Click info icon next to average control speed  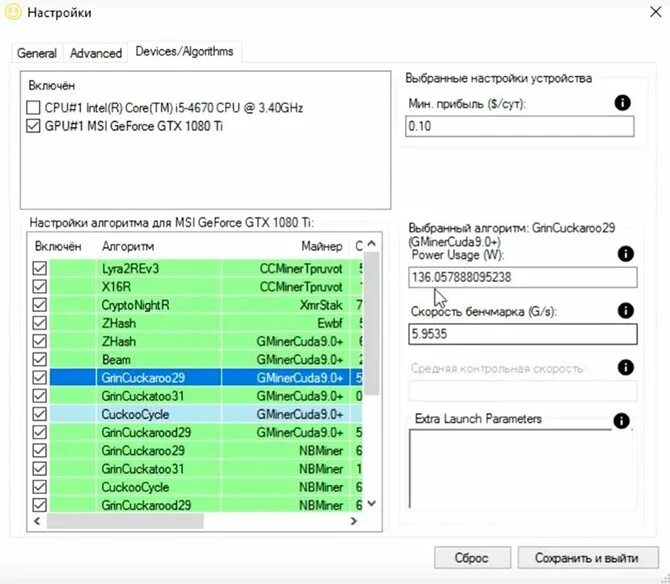click(x=626, y=367)
